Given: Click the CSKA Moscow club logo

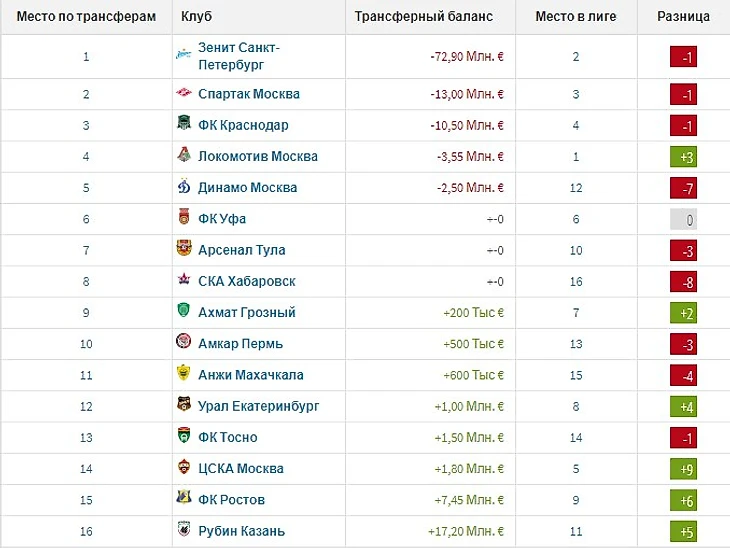Looking at the screenshot, I should point(184,468).
